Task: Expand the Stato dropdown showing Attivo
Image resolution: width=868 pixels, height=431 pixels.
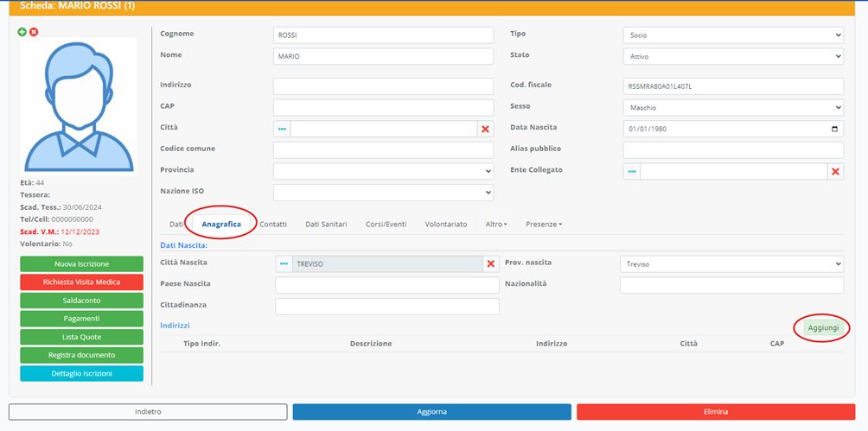Action: (x=732, y=56)
